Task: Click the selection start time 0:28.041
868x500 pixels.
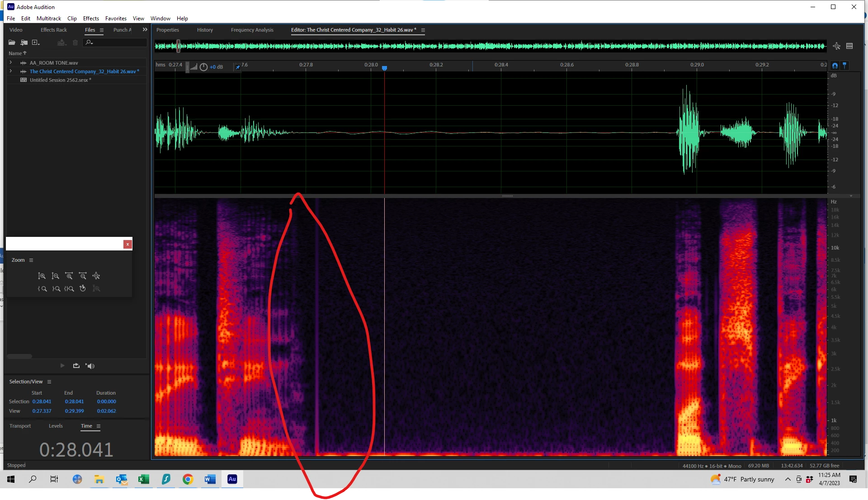Action: coord(42,401)
